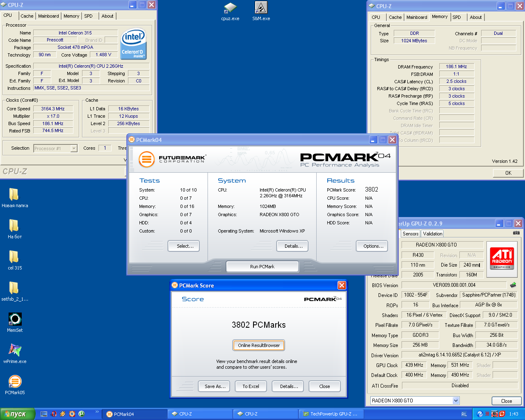
Task: Click the GPU Clock value 439 MHz
Action: tap(414, 365)
